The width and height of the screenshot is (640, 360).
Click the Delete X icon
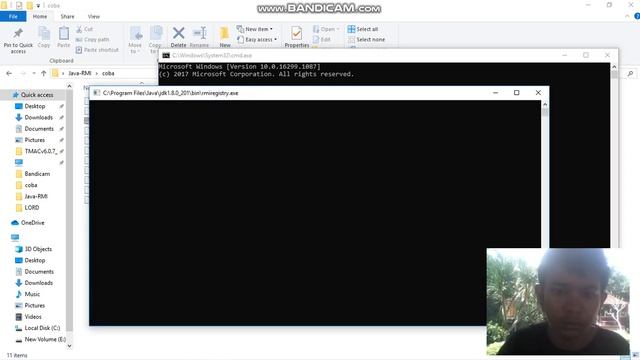coord(178,33)
